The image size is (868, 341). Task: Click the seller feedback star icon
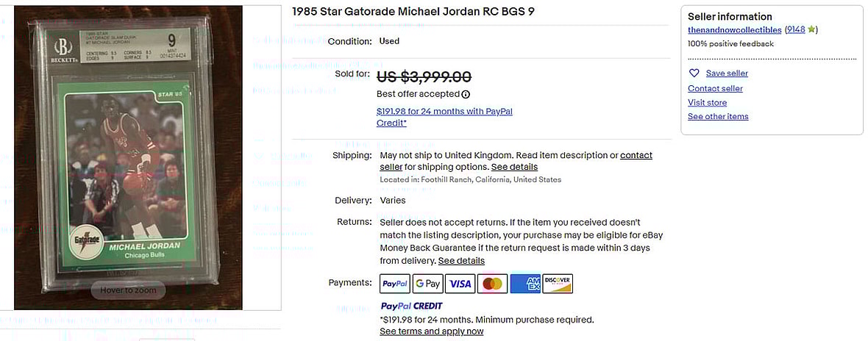[x=811, y=30]
